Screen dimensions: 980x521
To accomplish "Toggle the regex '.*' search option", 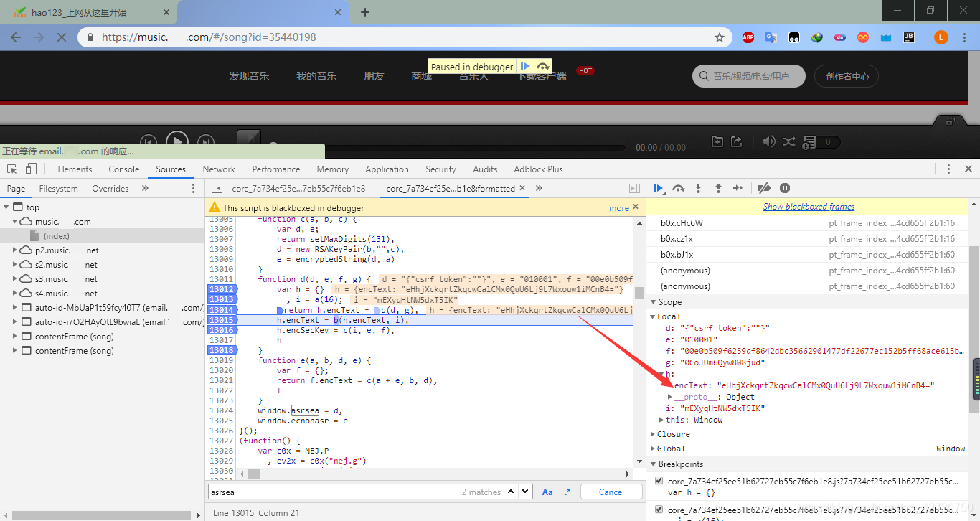I will [567, 492].
